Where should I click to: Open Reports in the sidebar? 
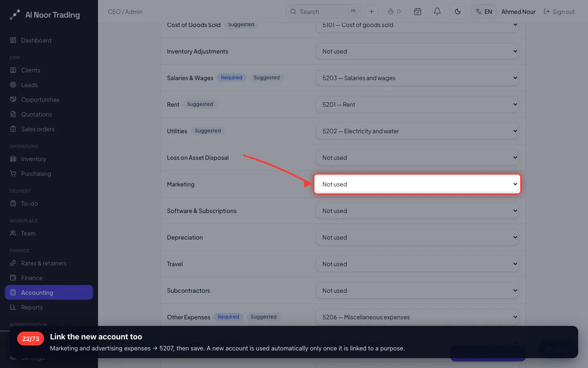[49, 307]
